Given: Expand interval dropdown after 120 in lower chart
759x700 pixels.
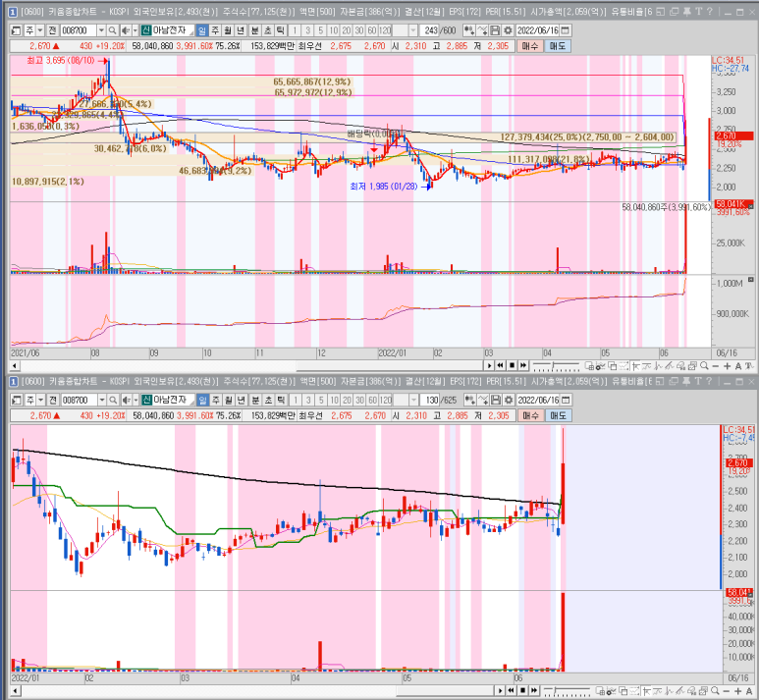Looking at the screenshot, I should [x=413, y=400].
